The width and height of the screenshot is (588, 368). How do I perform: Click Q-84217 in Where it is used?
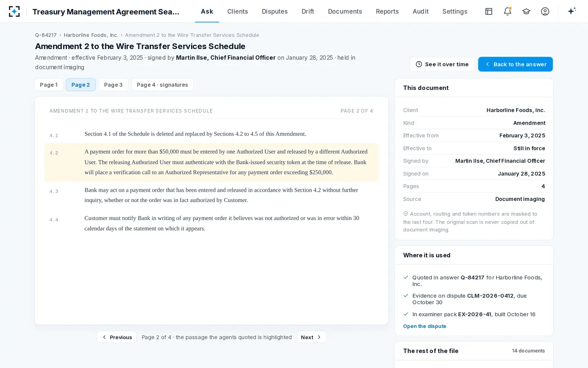[x=472, y=277]
